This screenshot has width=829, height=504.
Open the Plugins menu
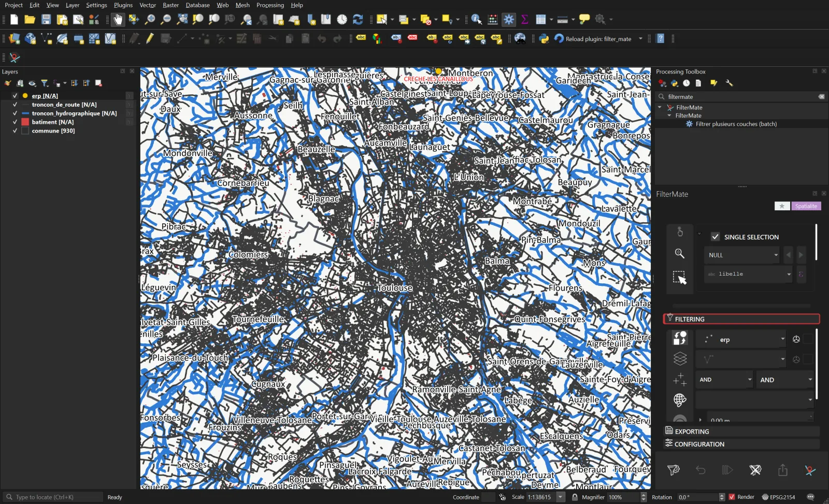(x=123, y=5)
